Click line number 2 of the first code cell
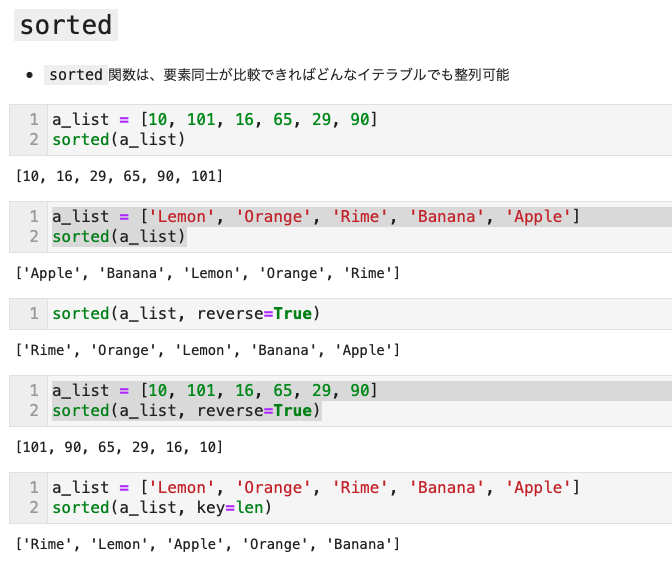Screen dimensions: 672x563 [33, 140]
